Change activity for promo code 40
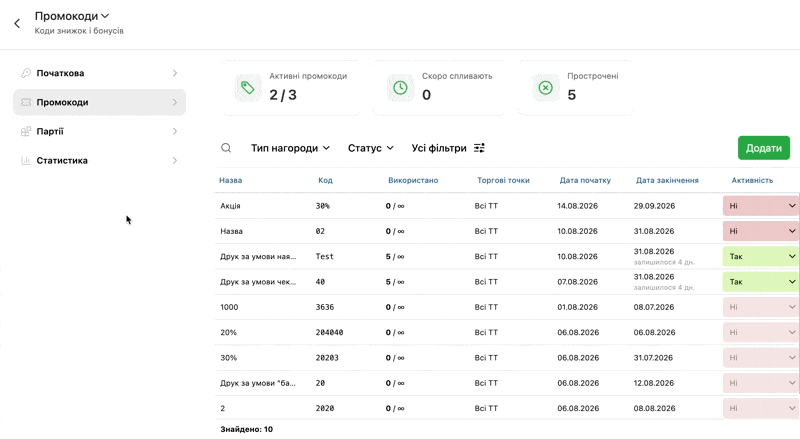 point(761,282)
